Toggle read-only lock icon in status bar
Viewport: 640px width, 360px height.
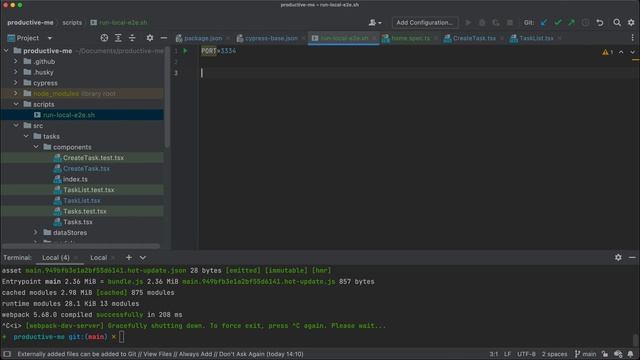605,354
